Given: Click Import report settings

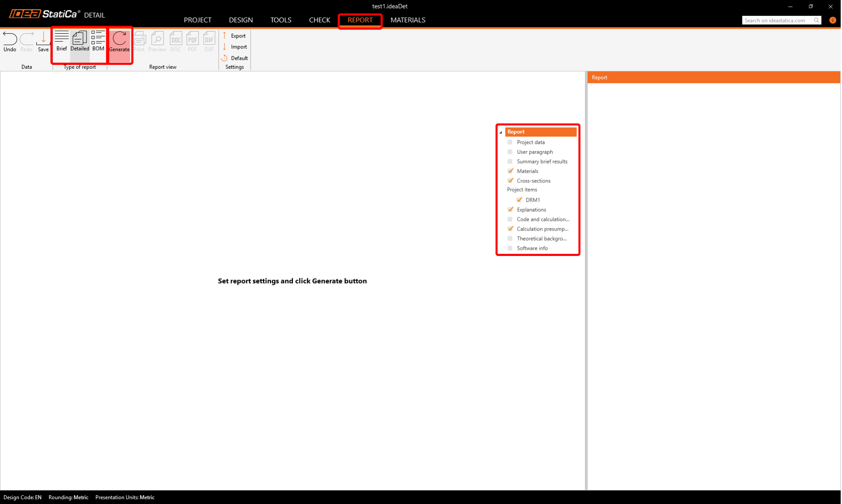Looking at the screenshot, I should (x=235, y=47).
